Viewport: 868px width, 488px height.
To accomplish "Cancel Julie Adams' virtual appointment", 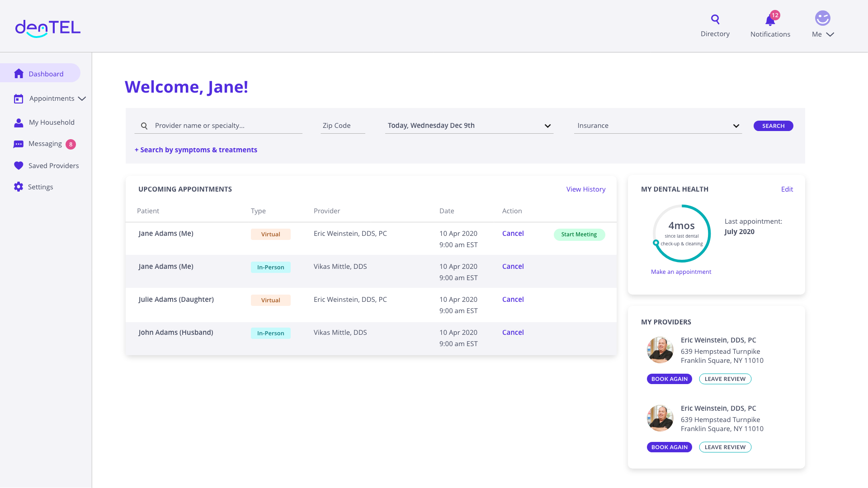I will tap(513, 300).
